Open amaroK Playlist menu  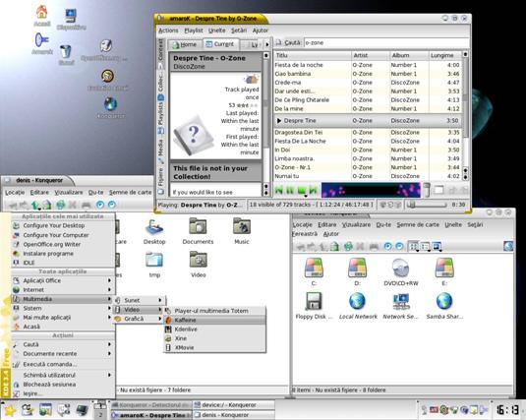click(x=194, y=30)
